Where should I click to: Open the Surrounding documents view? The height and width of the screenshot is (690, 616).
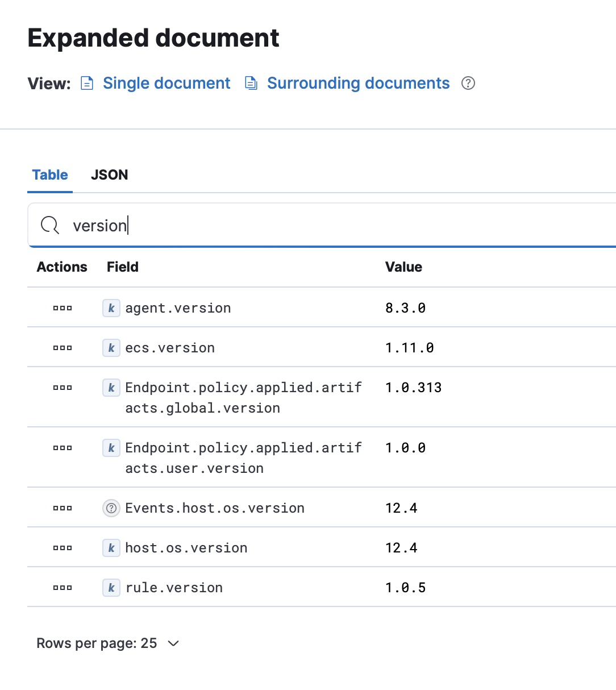coord(358,83)
